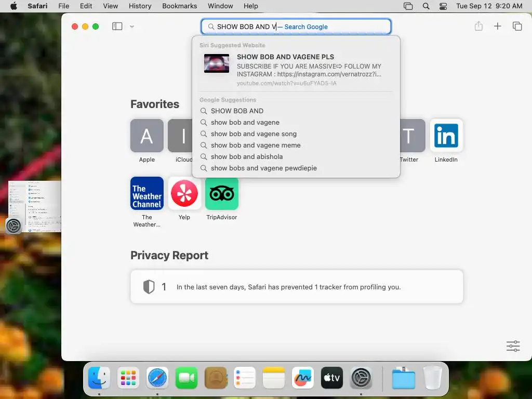Open the Downloads folder in Dock

403,378
